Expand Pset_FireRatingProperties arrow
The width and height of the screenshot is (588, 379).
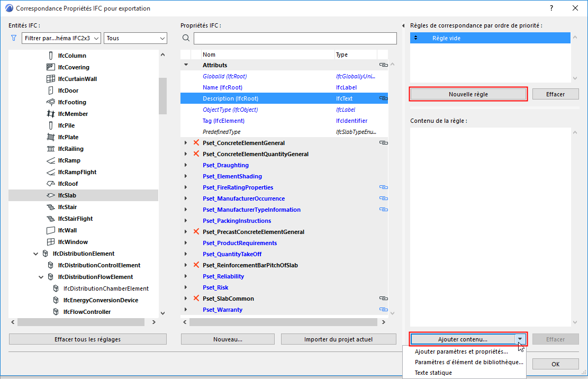click(186, 187)
